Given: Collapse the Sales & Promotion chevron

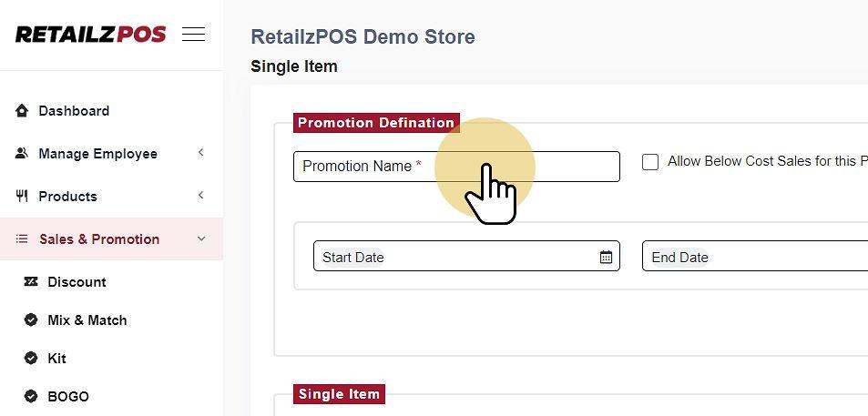Looking at the screenshot, I should coord(201,239).
